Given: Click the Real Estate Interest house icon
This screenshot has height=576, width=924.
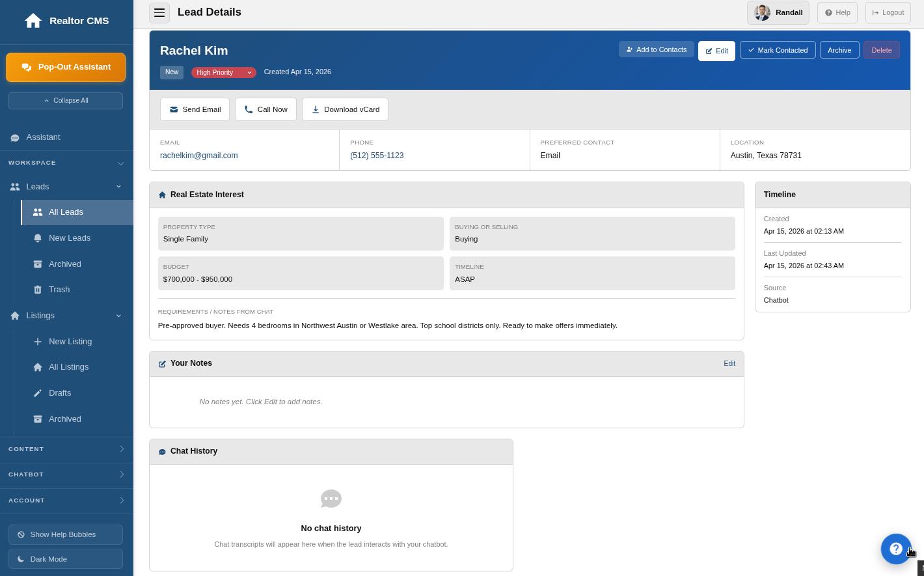Looking at the screenshot, I should pyautogui.click(x=162, y=195).
